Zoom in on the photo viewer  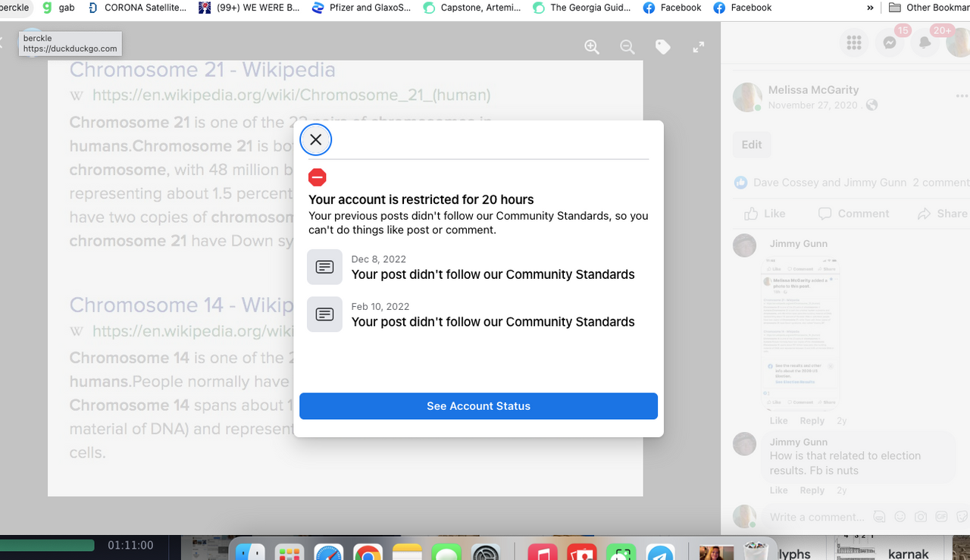(592, 47)
